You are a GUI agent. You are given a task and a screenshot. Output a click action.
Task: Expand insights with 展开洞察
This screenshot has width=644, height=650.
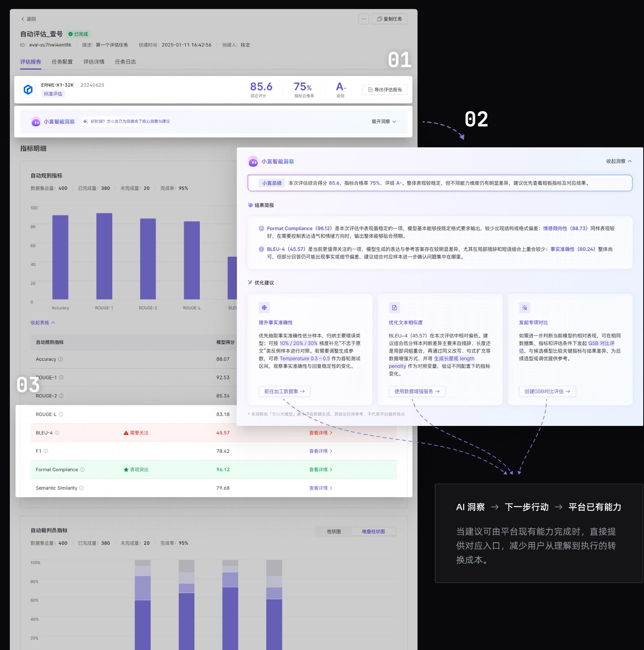click(x=384, y=121)
